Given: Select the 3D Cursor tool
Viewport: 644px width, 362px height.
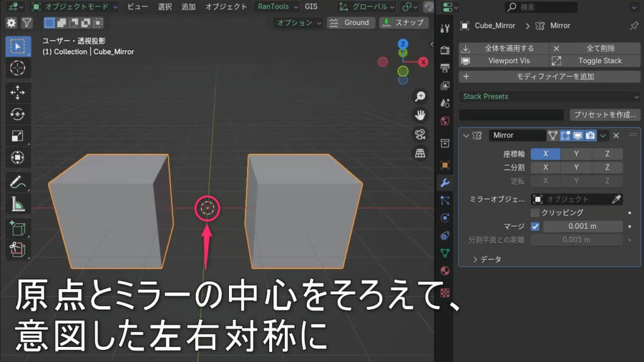Looking at the screenshot, I should coord(18,67).
